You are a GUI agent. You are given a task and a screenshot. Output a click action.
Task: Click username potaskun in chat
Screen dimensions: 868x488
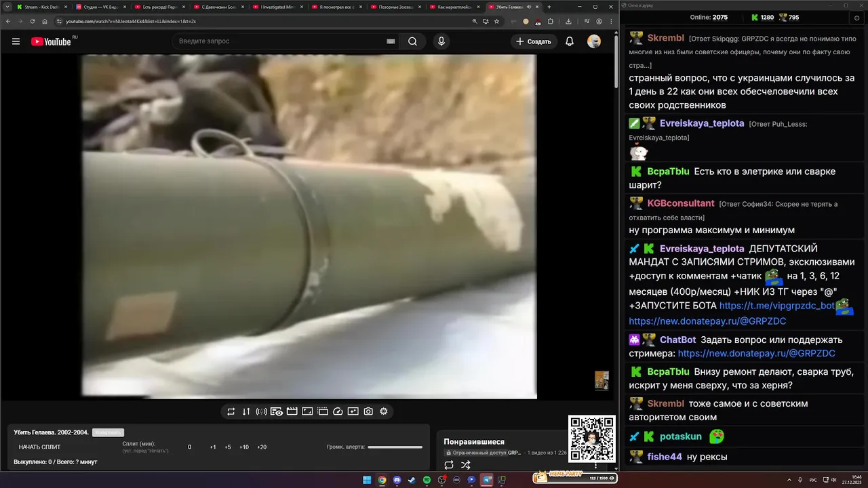coord(681,436)
